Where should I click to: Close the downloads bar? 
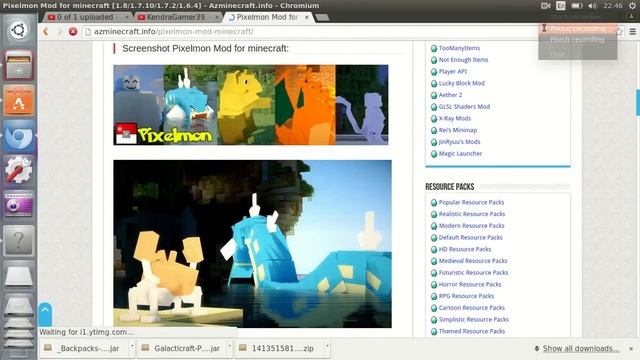(631, 349)
